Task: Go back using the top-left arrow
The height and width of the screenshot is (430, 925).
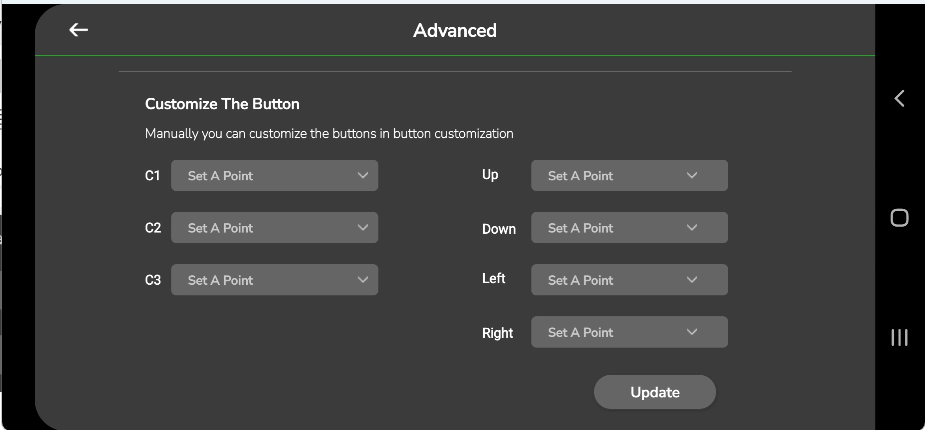Action: (x=79, y=30)
